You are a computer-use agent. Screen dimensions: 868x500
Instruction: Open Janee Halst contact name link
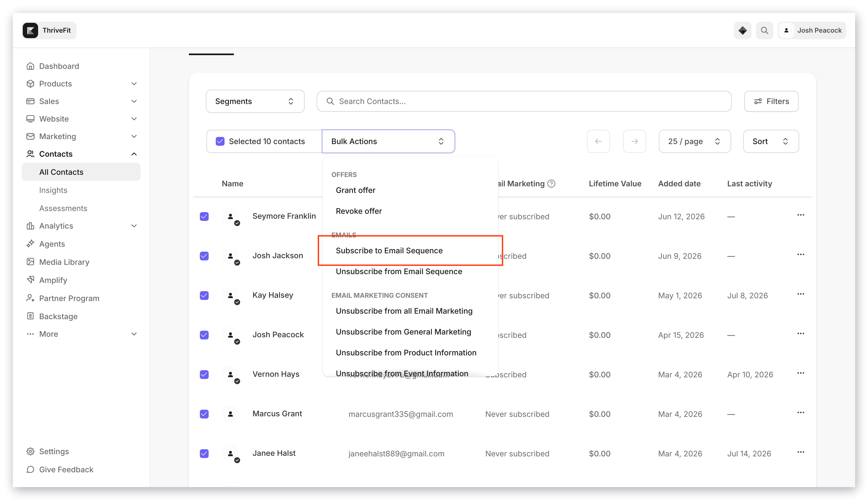pos(274,453)
